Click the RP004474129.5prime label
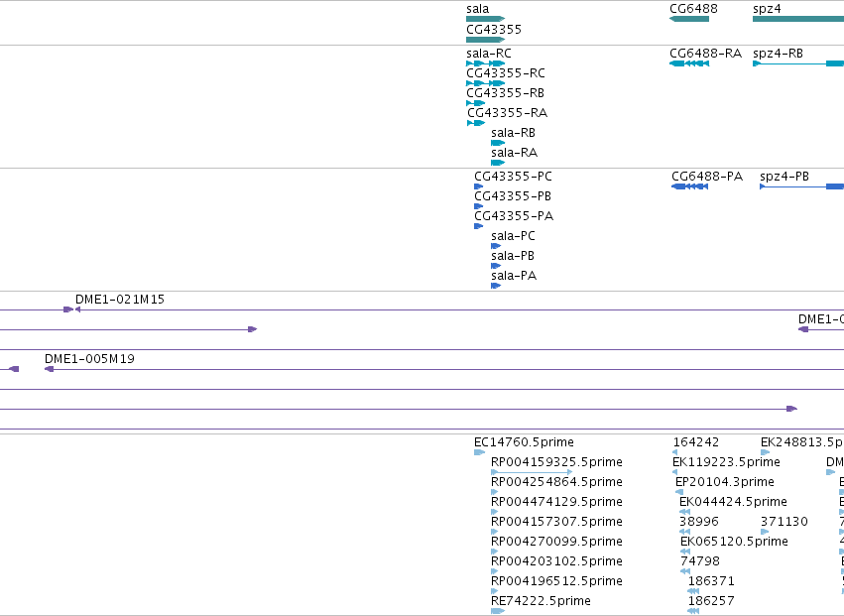The image size is (844, 616). [556, 502]
